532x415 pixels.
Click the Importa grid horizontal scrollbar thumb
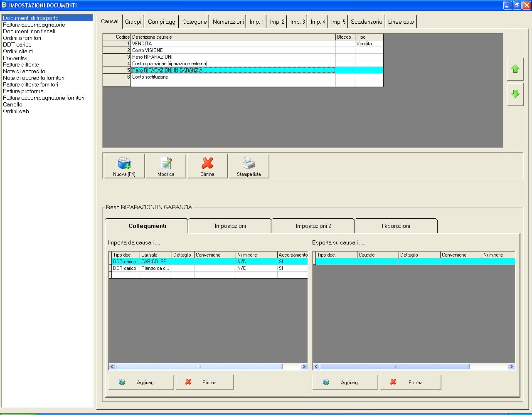(199, 367)
